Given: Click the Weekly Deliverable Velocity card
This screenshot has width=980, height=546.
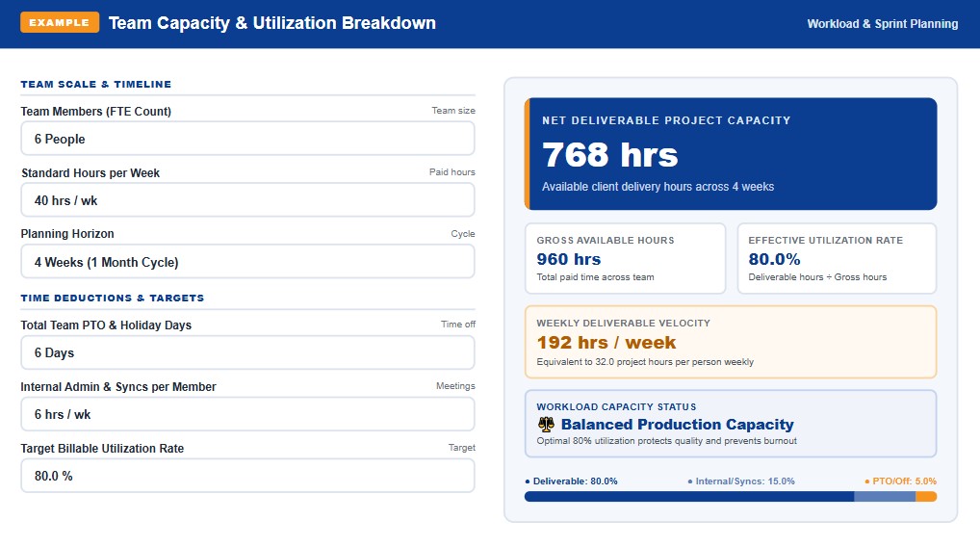Looking at the screenshot, I should tap(731, 342).
